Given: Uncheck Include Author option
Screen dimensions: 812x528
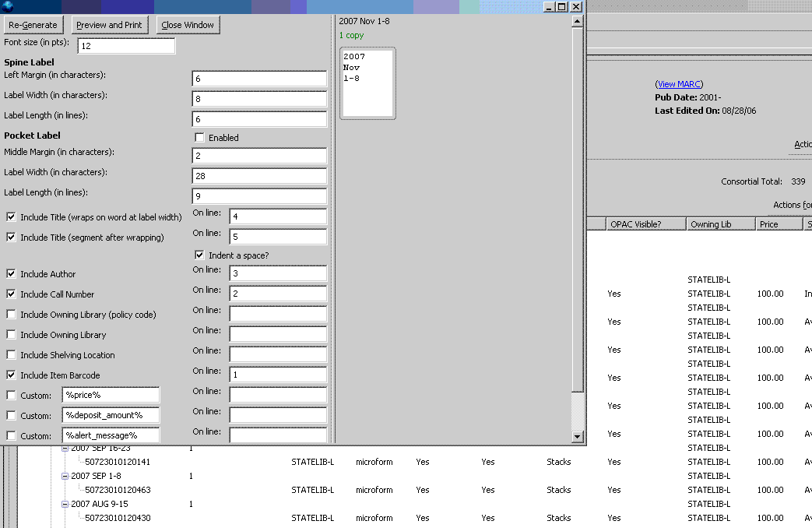Looking at the screenshot, I should pyautogui.click(x=11, y=274).
